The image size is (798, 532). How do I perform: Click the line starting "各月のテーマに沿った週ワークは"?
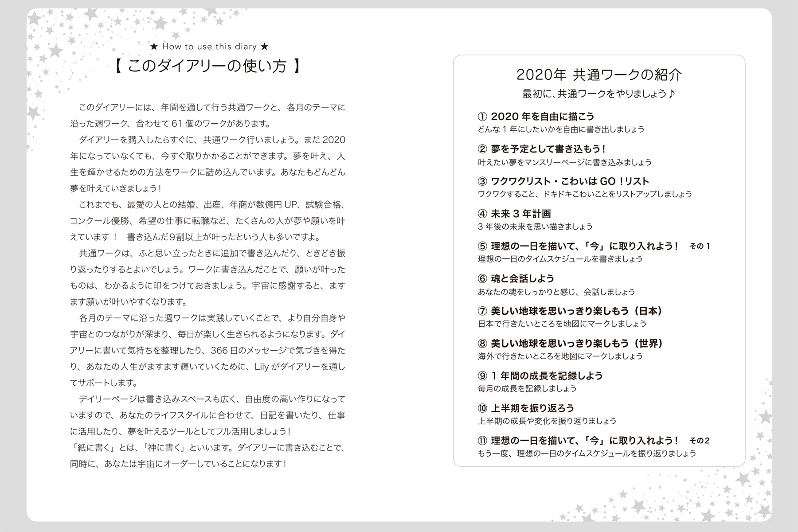tap(212, 318)
